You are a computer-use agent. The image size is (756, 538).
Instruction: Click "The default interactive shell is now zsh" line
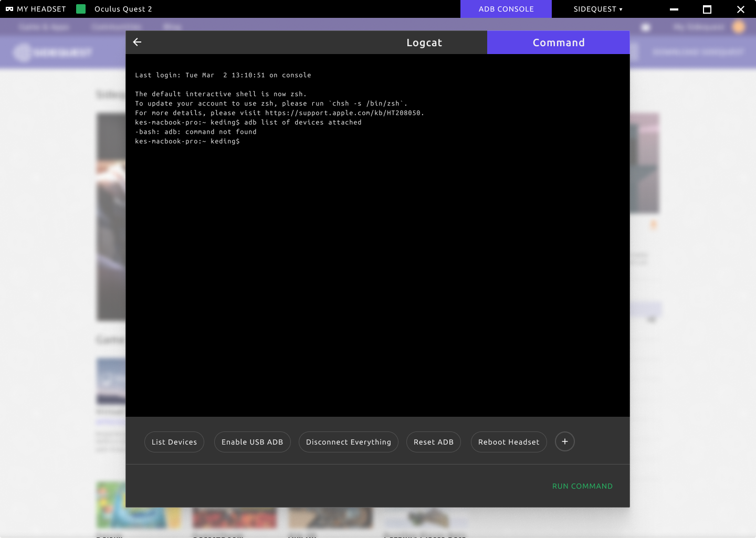221,94
